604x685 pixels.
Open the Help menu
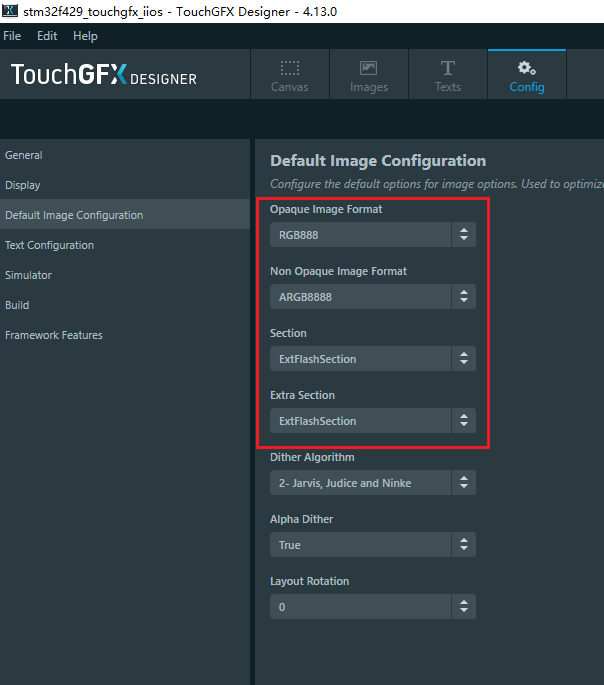click(85, 36)
